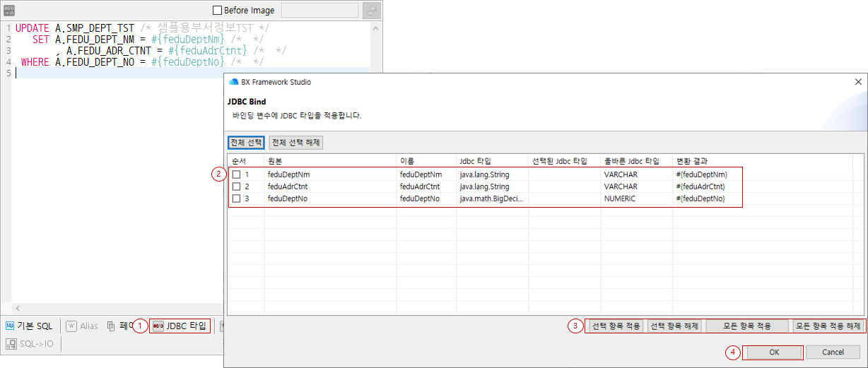868x368 pixels.
Task: Click editor's horizontal scrollbar left arrow
Action: 17,309
